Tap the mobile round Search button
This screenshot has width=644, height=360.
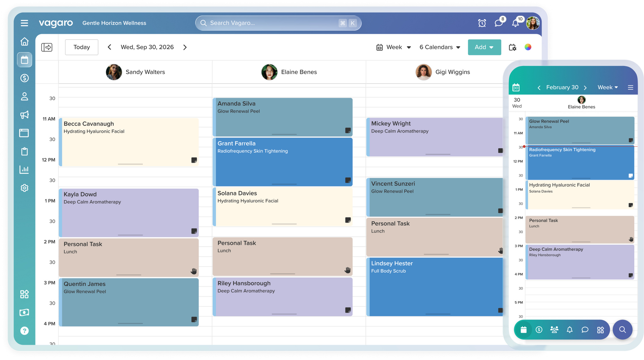(623, 330)
